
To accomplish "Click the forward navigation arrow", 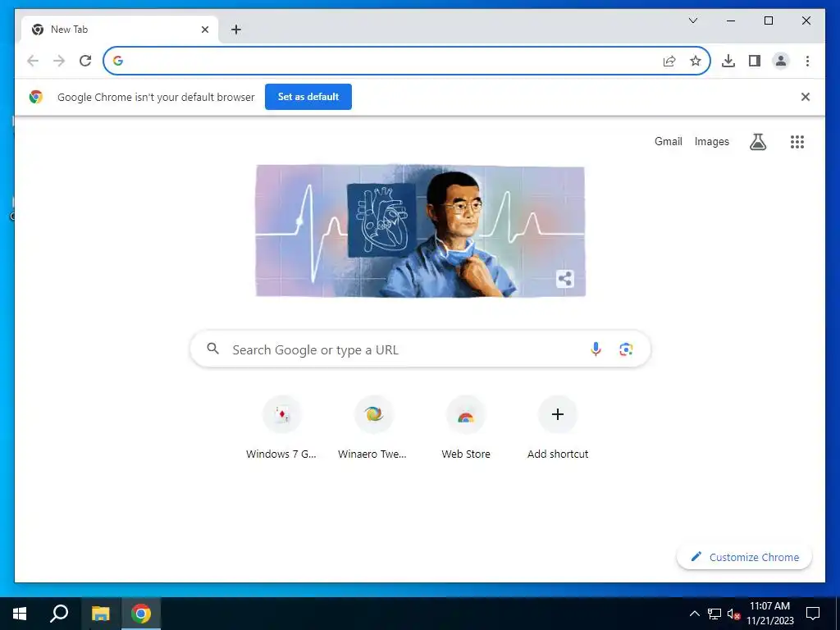I will point(59,61).
